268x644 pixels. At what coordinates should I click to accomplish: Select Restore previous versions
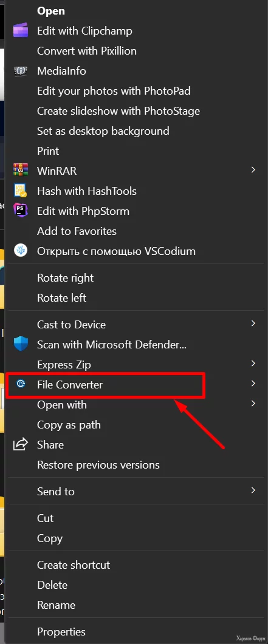[x=98, y=465]
